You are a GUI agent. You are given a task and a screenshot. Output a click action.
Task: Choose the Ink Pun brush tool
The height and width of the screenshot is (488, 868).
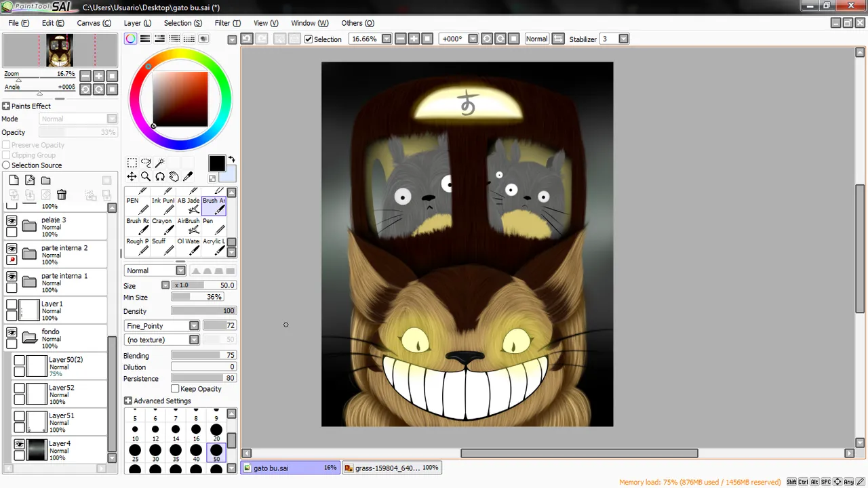coord(162,206)
